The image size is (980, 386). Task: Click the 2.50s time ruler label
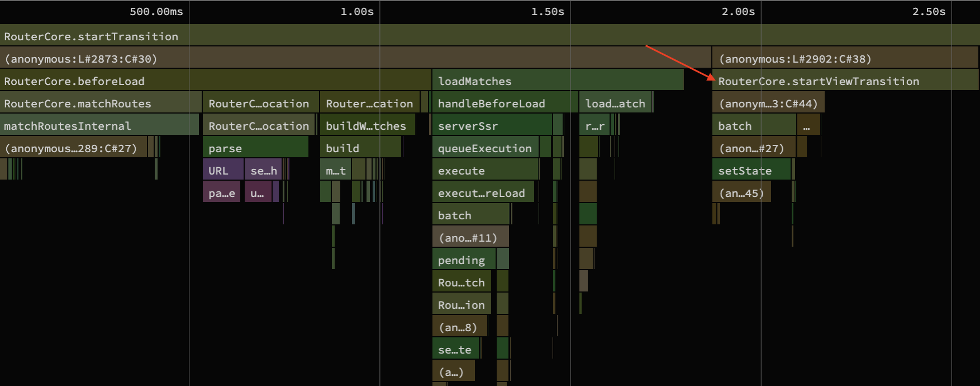(929, 11)
